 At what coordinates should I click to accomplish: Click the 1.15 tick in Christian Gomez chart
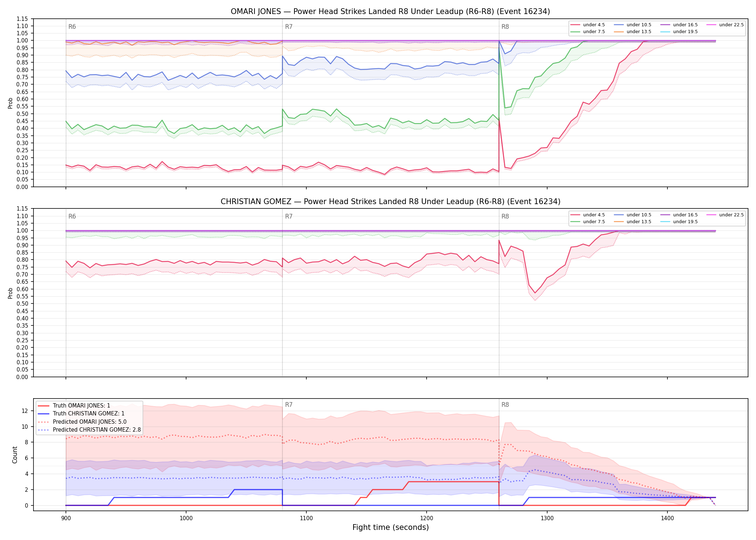(22, 209)
